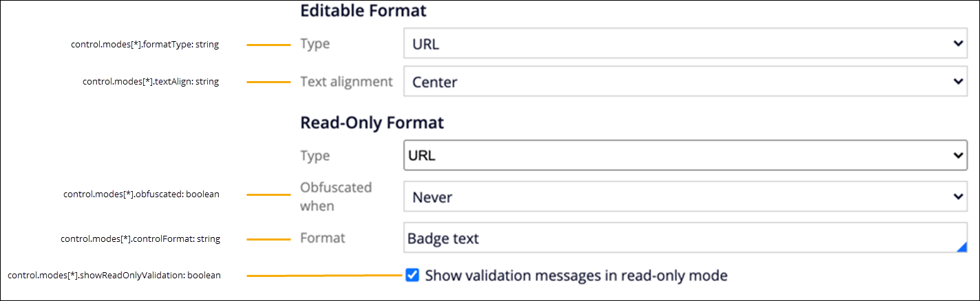This screenshot has width=980, height=301.
Task: Click the 'Show validation messages in read-only mode' label text
Action: (576, 276)
